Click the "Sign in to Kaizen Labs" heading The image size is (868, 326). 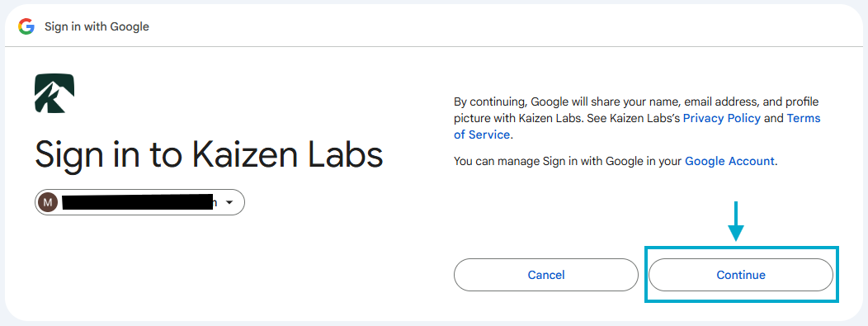209,155
